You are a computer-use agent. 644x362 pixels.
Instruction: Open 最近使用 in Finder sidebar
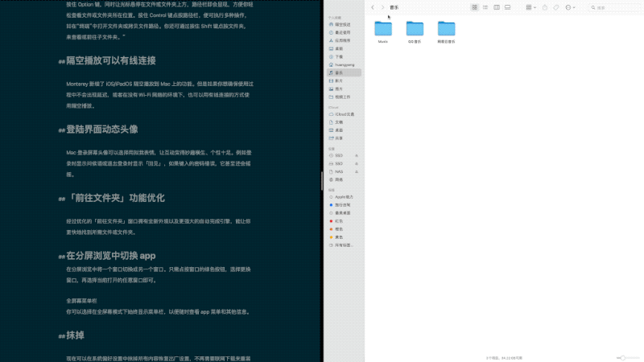click(344, 32)
